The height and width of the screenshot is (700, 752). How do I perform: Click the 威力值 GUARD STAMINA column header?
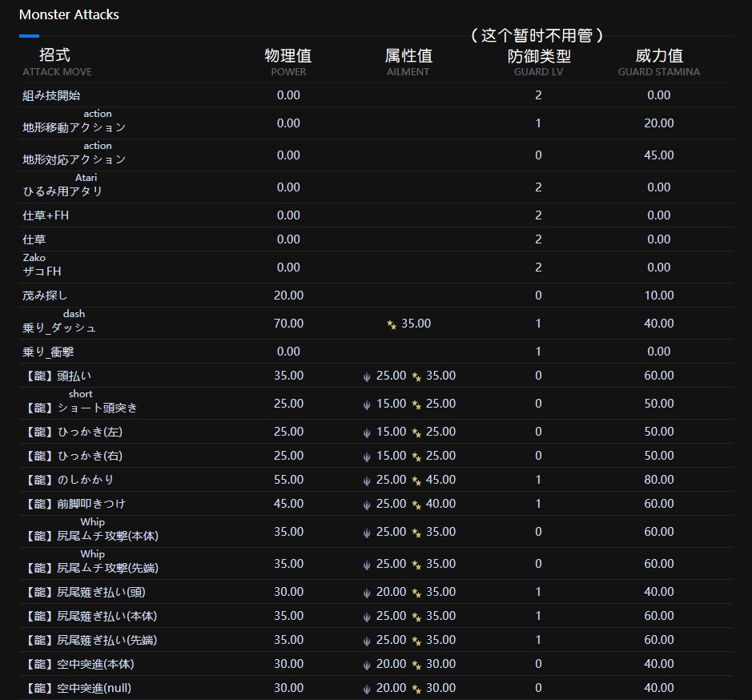pos(659,62)
